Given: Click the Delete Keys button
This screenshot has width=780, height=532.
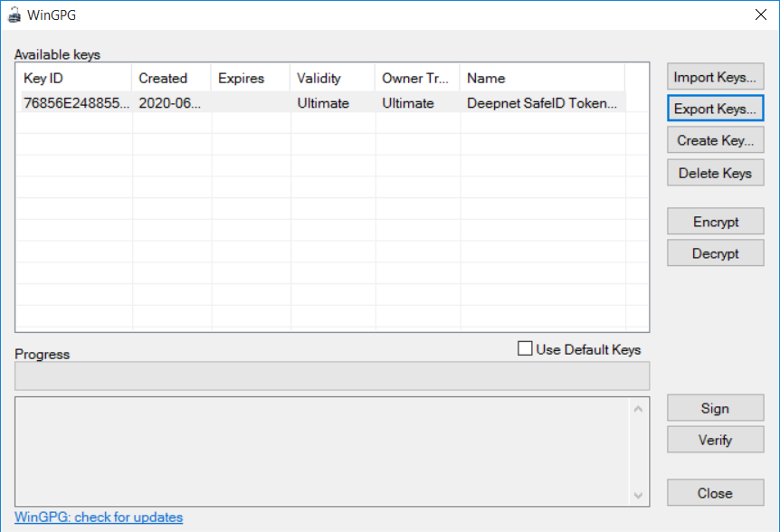Looking at the screenshot, I should (715, 173).
